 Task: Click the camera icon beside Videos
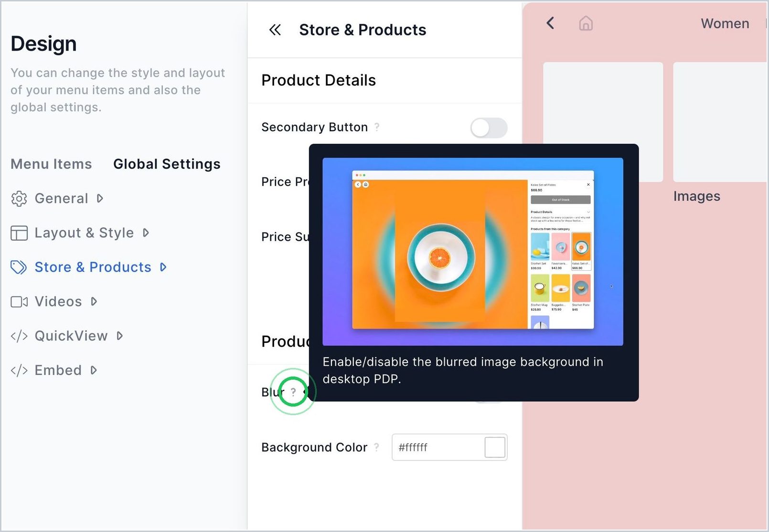point(19,302)
